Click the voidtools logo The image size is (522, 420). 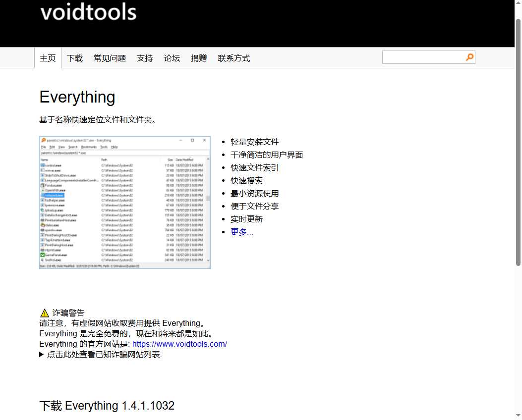[x=88, y=12]
